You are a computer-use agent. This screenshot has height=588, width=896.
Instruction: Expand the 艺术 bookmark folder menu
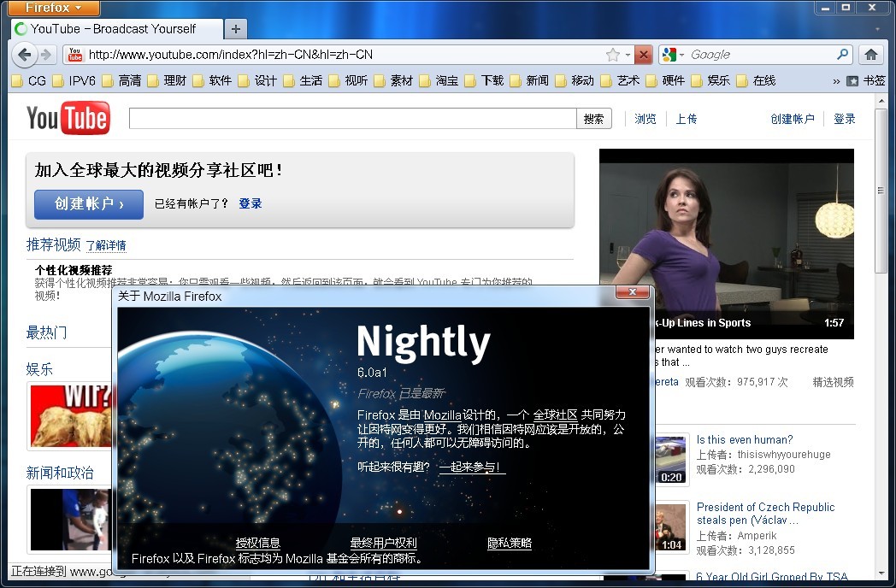(620, 80)
